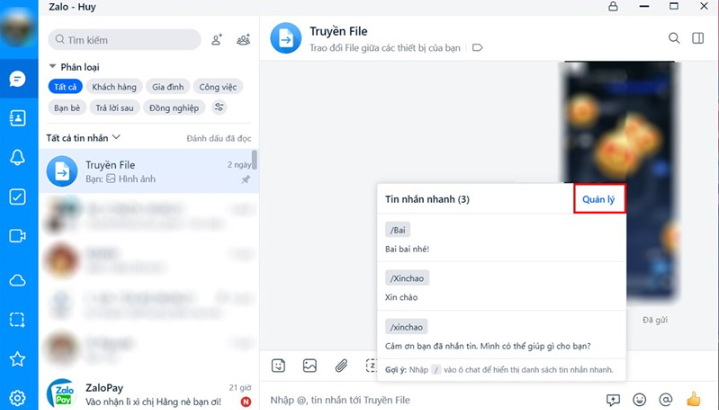Screen dimensions: 719x410
Task: Click Đánh dấu đã đọc
Action: (219, 138)
